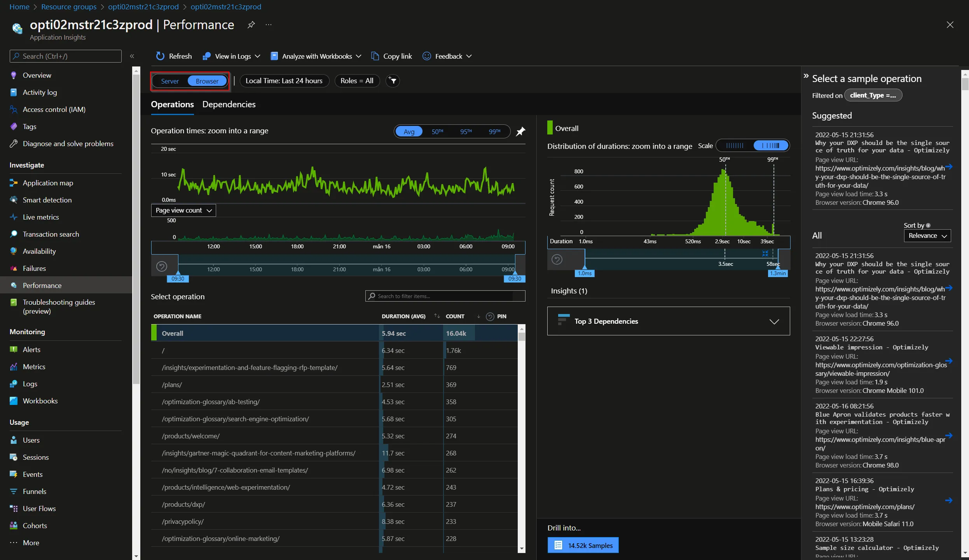Open the arrow for Plans & pricing sample
Image resolution: width=969 pixels, height=560 pixels.
click(949, 500)
